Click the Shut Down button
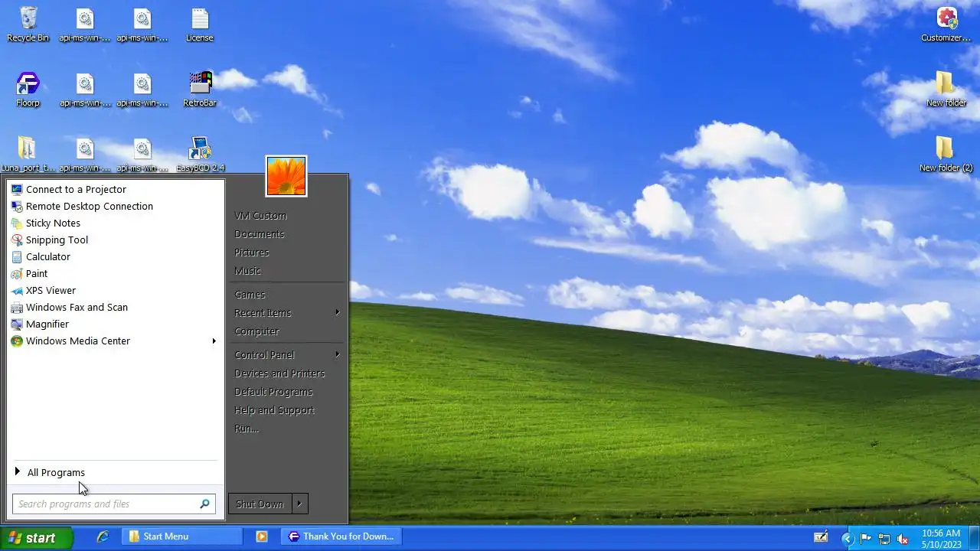980x551 pixels. (x=260, y=504)
